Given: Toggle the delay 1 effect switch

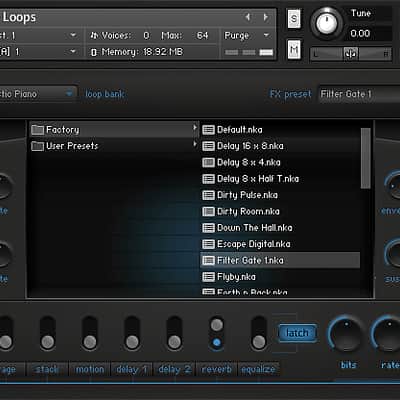Looking at the screenshot, I should (x=132, y=333).
